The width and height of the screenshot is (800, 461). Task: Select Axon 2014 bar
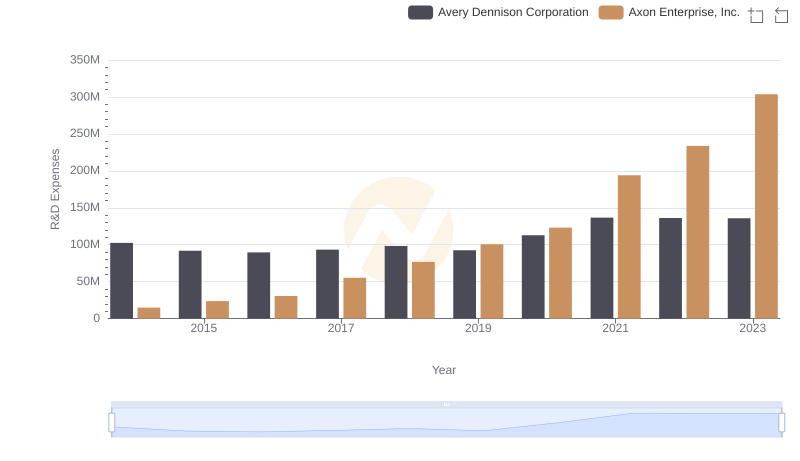[148, 313]
